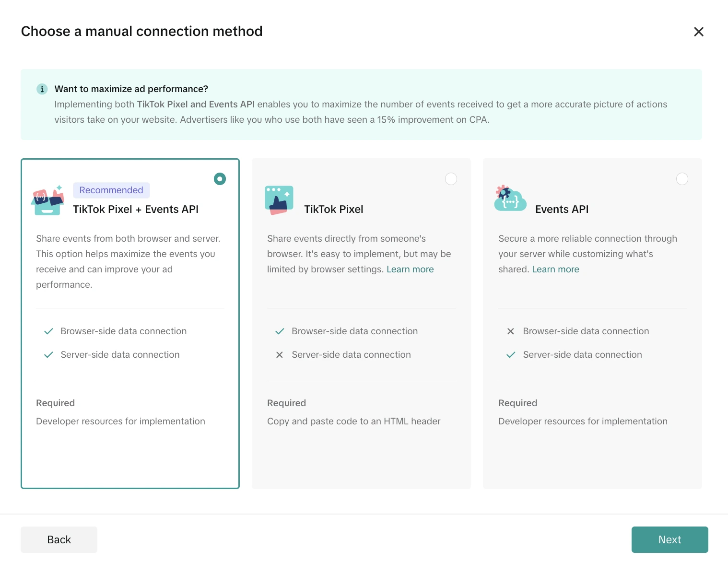Click 'Server-side data connection' text in TikTok Pixel card
The height and width of the screenshot is (562, 728).
click(x=351, y=355)
